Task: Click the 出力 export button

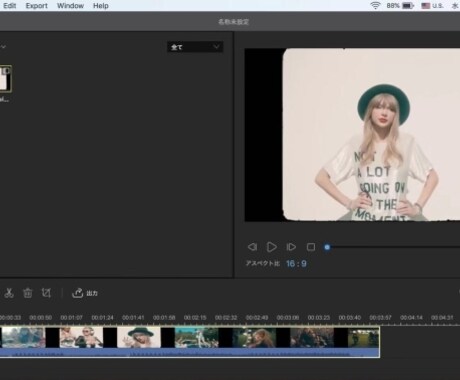Action: (x=85, y=293)
